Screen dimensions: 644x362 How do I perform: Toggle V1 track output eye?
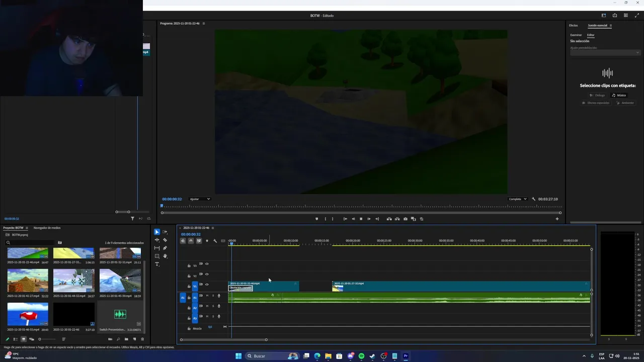pos(207,285)
